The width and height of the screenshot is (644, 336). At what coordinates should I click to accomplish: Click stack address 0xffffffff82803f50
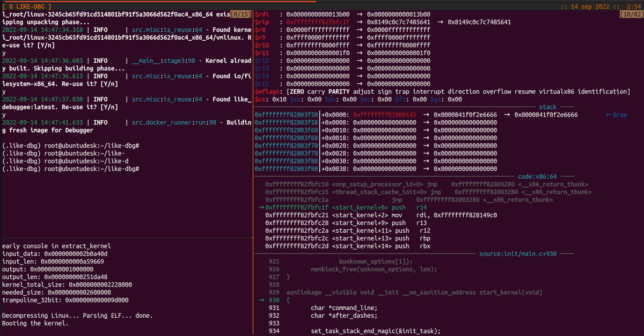point(287,115)
